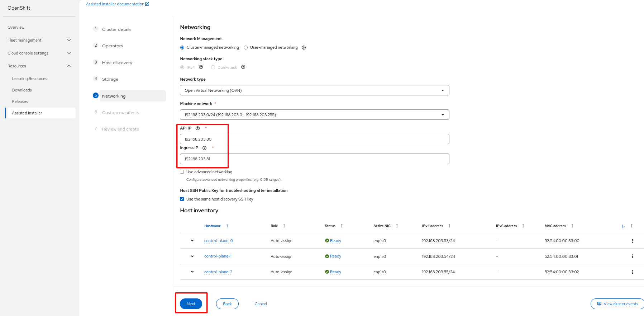Sort host table by Status icon
644x316 pixels.
tap(342, 226)
